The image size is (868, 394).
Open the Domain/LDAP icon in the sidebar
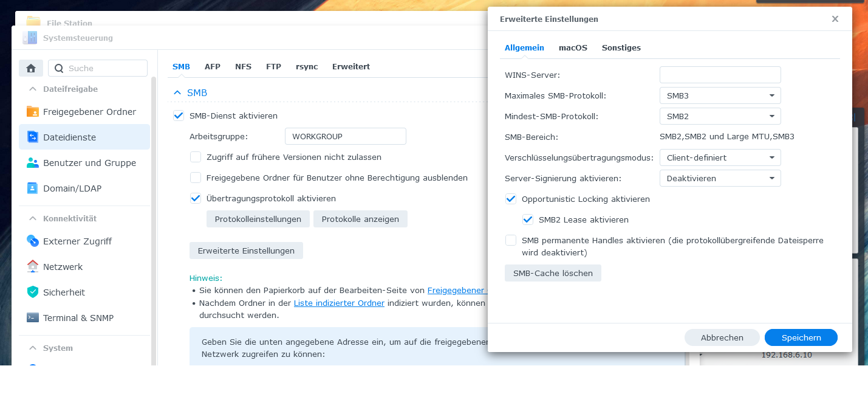[33, 188]
